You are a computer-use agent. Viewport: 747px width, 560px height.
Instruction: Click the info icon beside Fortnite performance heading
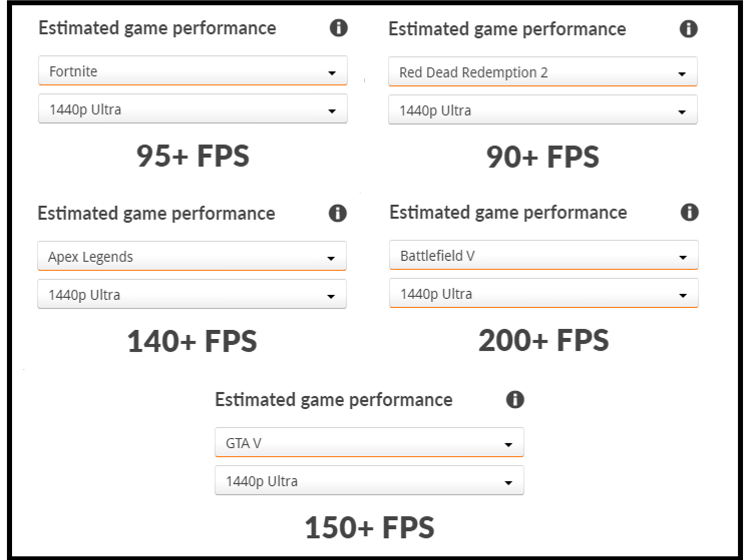tap(338, 28)
